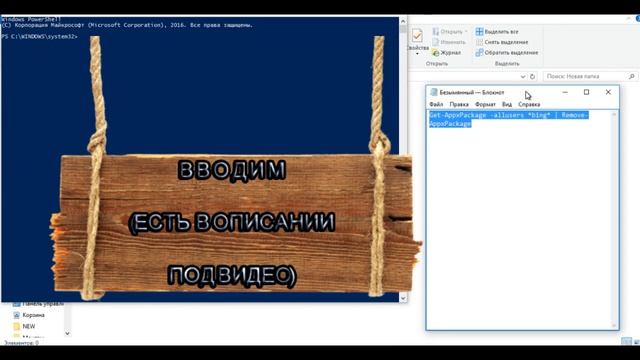Click Снять выделение in Explorer ribbon
640x360 pixels.
(x=502, y=42)
